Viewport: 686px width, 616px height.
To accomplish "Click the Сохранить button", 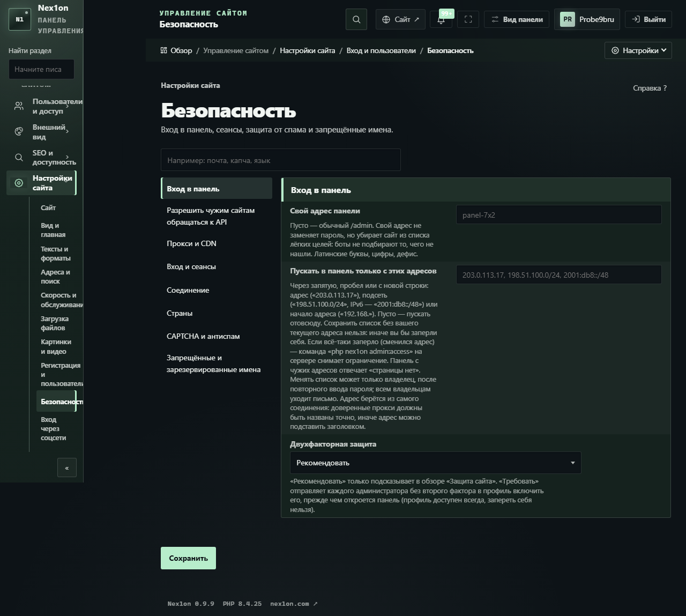I will point(188,558).
